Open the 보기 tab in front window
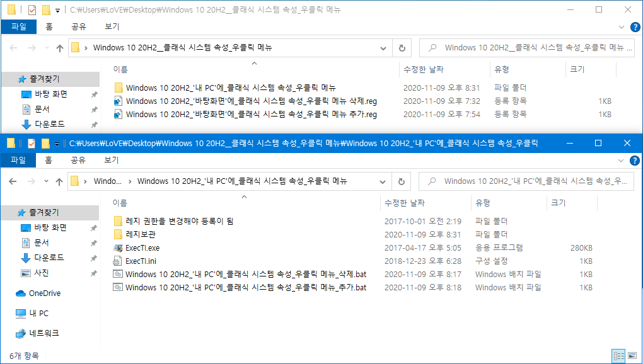 pos(112,160)
